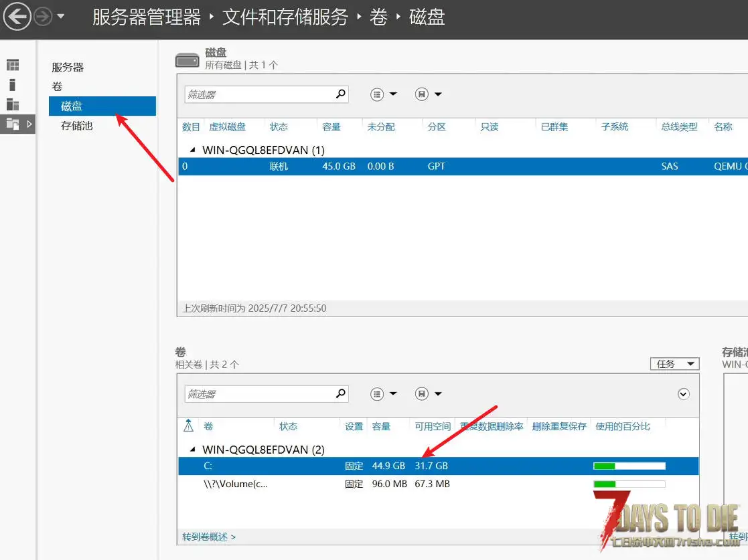Click the forward navigation arrow

coord(43,17)
